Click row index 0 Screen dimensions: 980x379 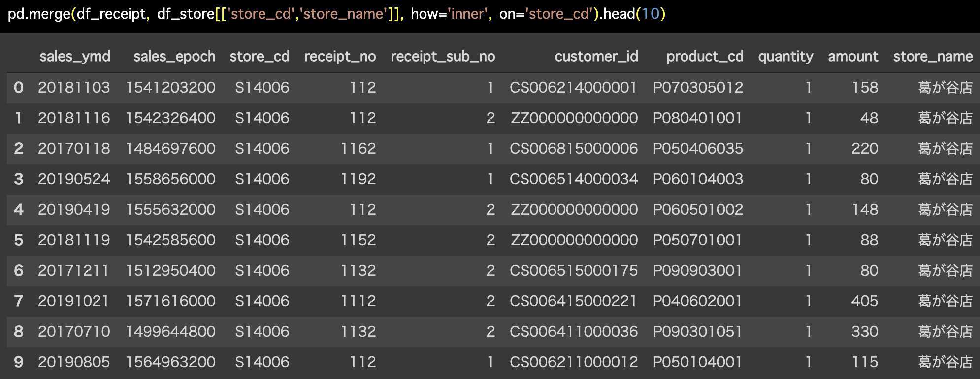tap(19, 88)
